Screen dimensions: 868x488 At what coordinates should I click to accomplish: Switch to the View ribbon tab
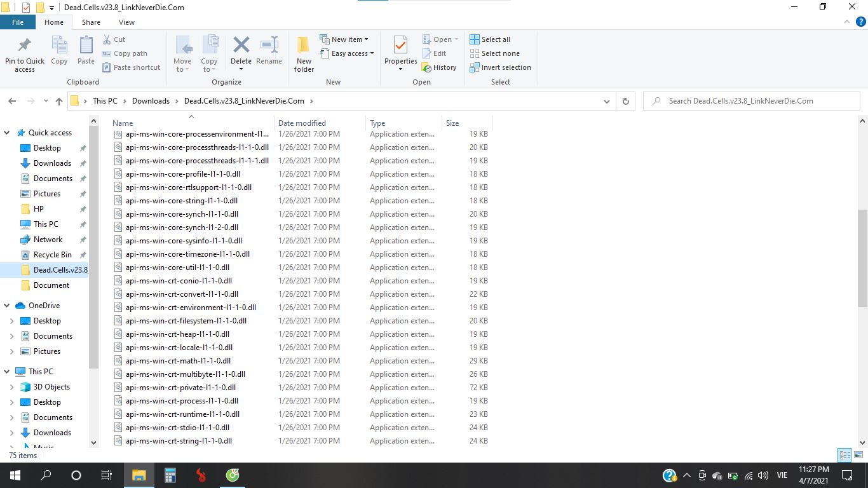point(126,22)
